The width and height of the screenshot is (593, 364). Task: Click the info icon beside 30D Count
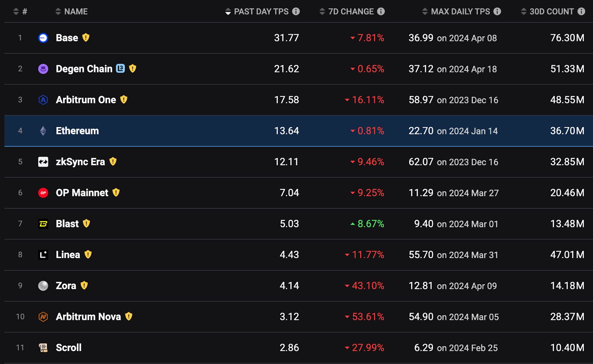[x=582, y=11]
